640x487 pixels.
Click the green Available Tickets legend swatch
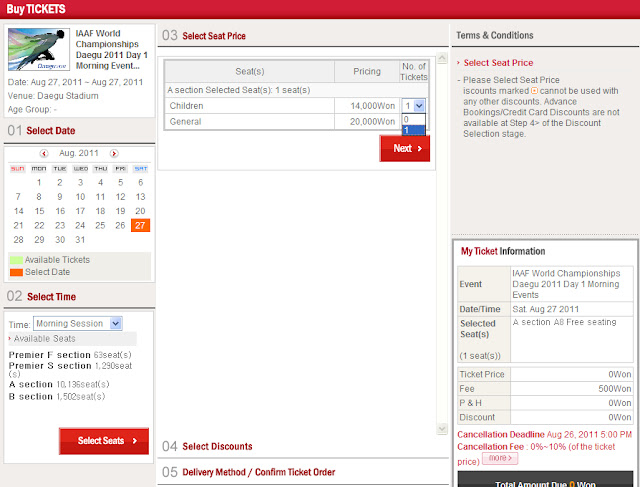(x=16, y=260)
